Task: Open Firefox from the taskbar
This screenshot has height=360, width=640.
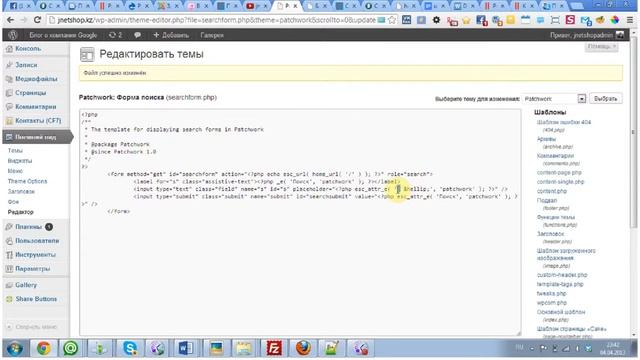Action: coord(303,348)
